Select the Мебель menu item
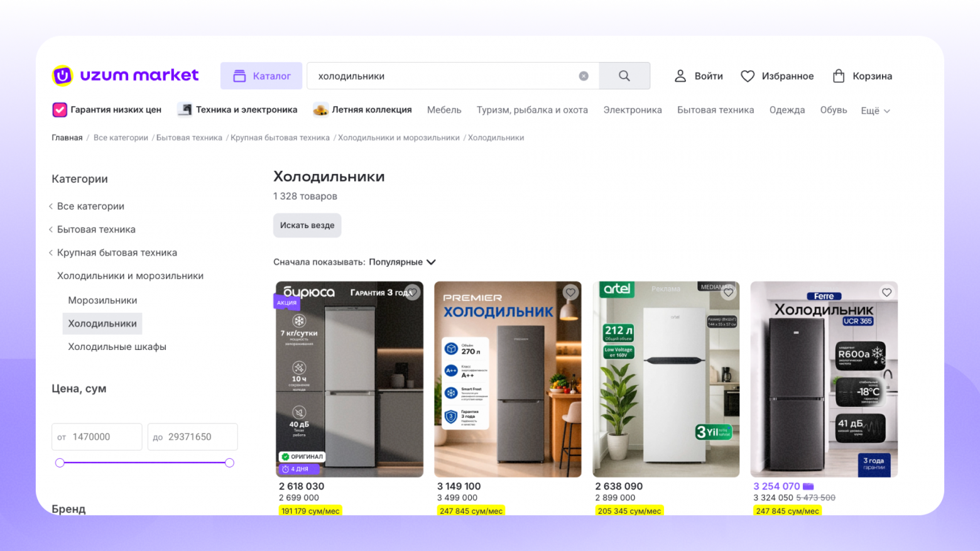 pyautogui.click(x=444, y=110)
